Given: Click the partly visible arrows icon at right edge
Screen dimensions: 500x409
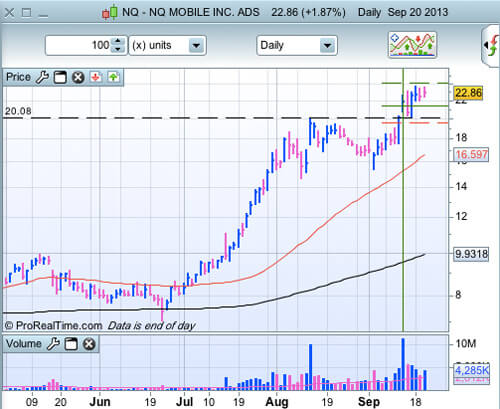Looking at the screenshot, I should point(492,45).
